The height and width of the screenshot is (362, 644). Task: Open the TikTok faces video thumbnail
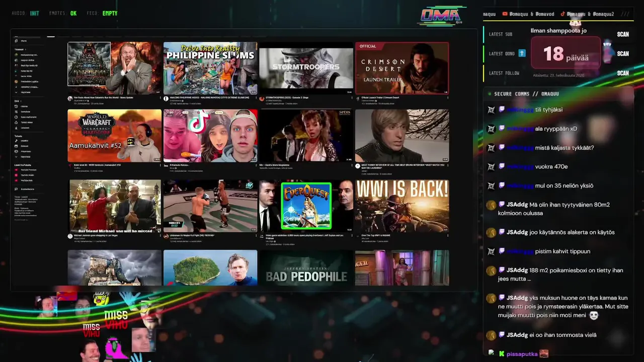[210, 136]
